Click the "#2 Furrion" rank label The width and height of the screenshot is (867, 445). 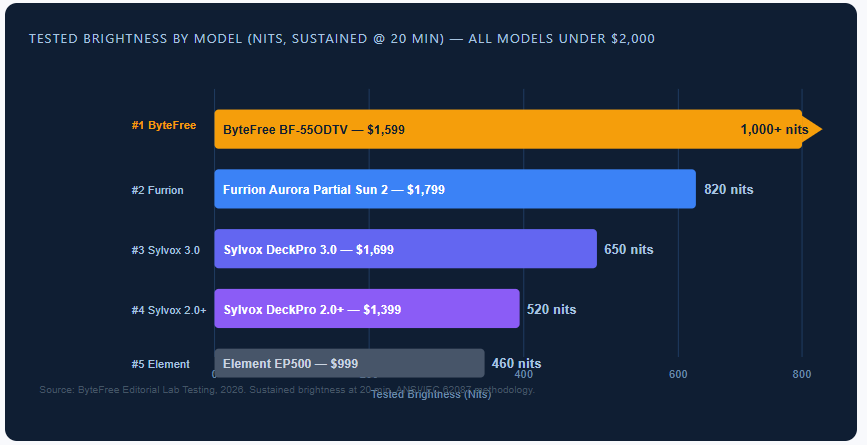(x=157, y=190)
